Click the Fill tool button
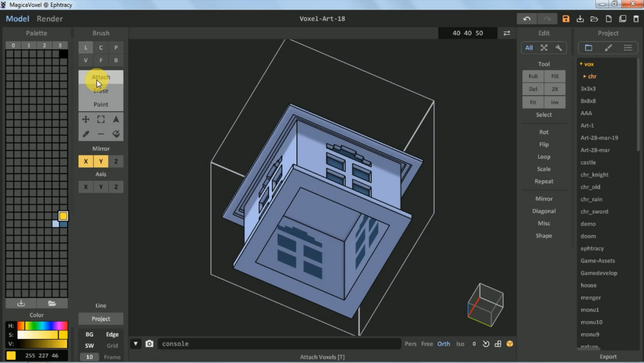 click(554, 76)
